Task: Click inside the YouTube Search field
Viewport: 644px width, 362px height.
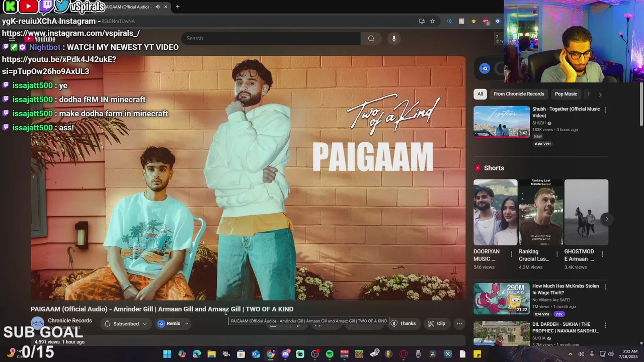Action: pyautogui.click(x=271, y=38)
